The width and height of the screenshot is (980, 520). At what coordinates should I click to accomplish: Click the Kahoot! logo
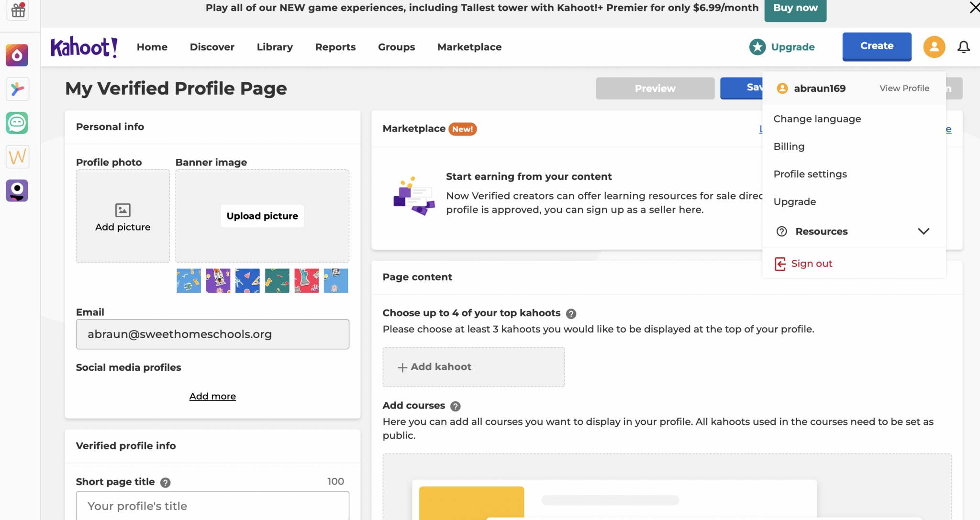pyautogui.click(x=84, y=47)
